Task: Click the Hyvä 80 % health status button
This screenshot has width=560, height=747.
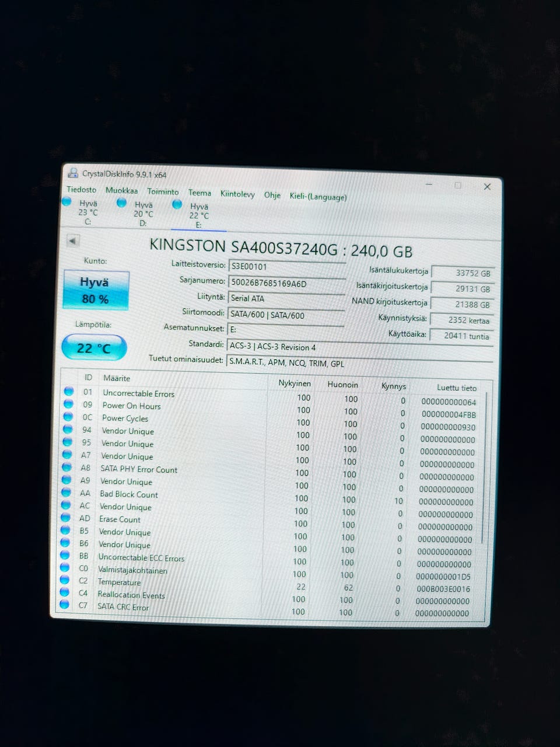Action: click(x=95, y=290)
